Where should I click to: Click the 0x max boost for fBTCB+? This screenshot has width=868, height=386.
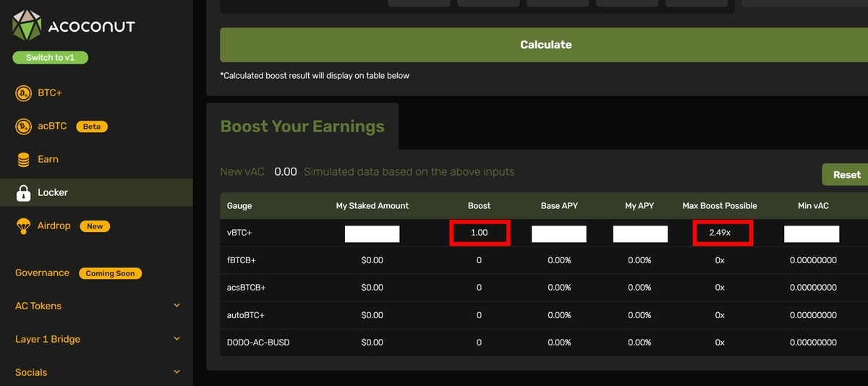(720, 260)
